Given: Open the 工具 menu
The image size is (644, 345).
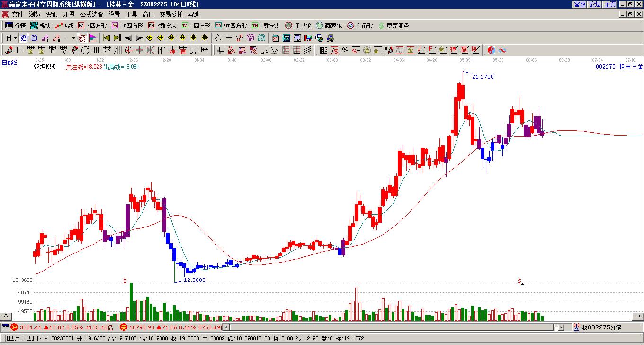Looking at the screenshot, I should [x=131, y=14].
